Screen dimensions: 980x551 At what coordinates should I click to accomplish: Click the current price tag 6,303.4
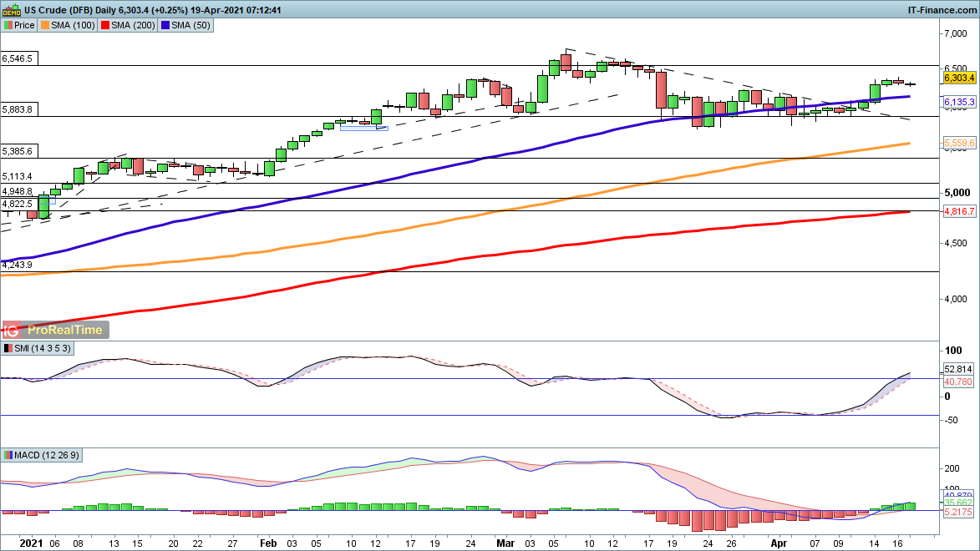tap(959, 78)
